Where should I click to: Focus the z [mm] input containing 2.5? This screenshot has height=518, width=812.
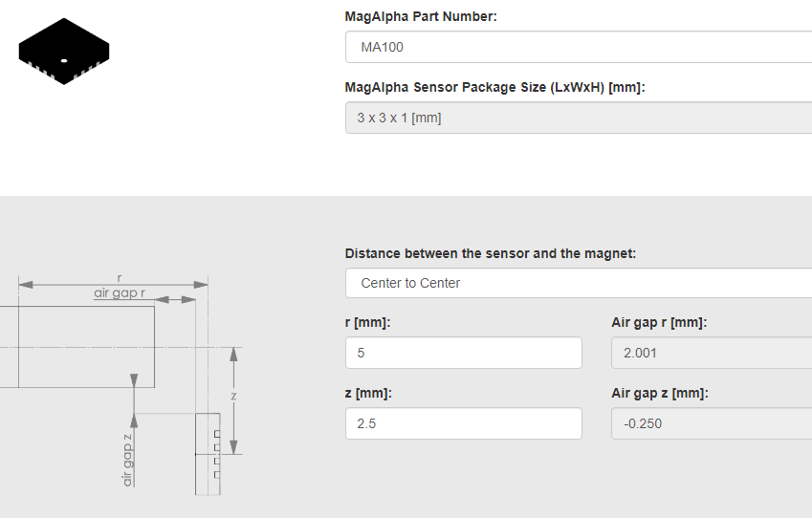pos(464,423)
